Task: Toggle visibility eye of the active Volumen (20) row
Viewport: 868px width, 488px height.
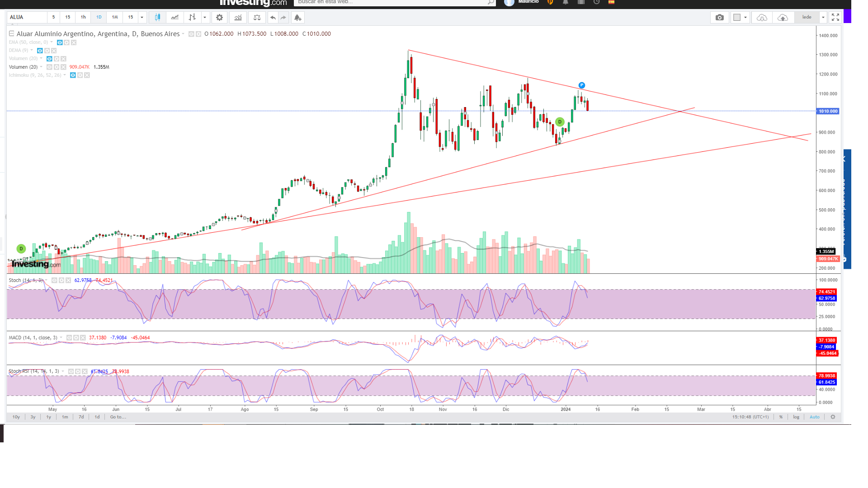Action: [x=49, y=67]
